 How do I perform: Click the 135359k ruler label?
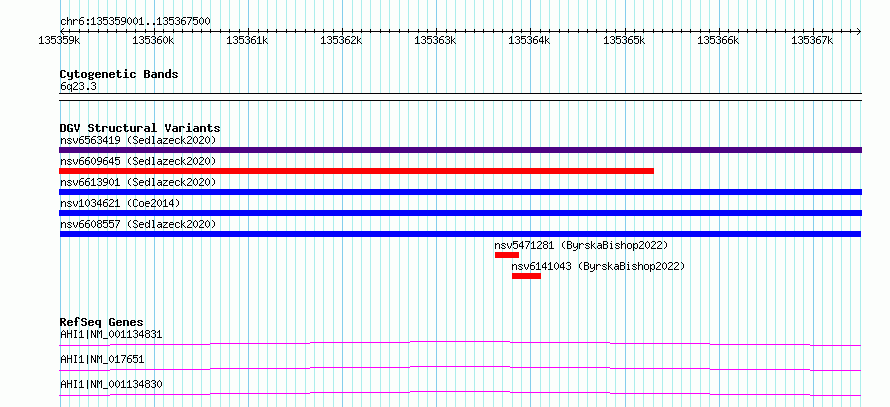(x=59, y=40)
